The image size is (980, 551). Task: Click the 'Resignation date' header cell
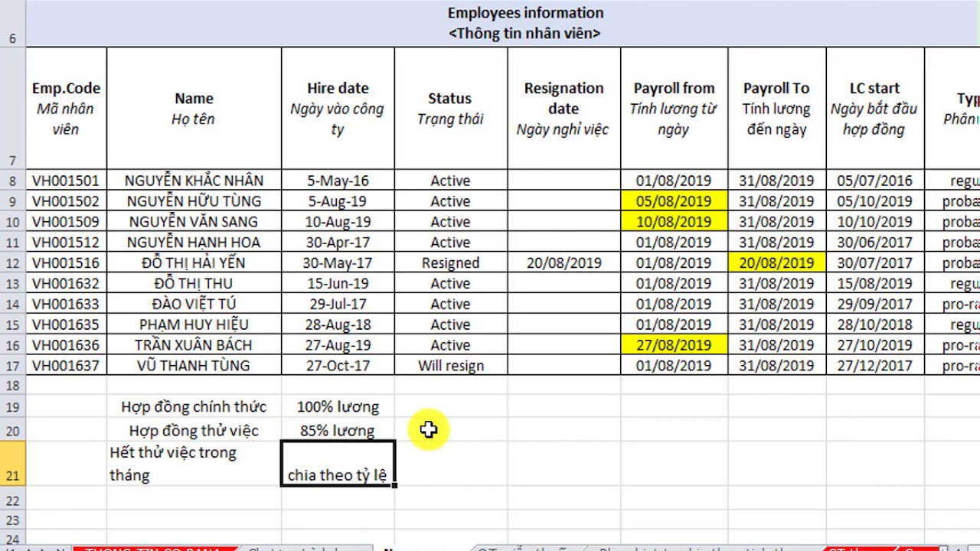tap(563, 109)
